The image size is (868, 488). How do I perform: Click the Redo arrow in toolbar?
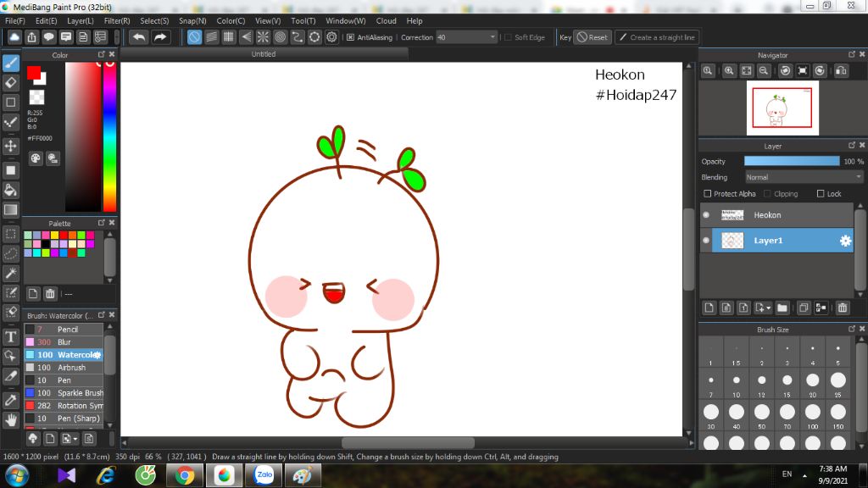click(160, 37)
